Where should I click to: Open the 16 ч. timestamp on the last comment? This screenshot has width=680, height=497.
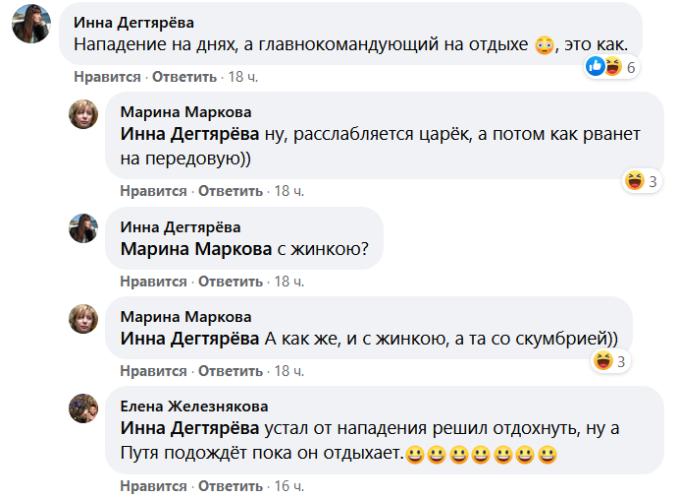pos(289,487)
